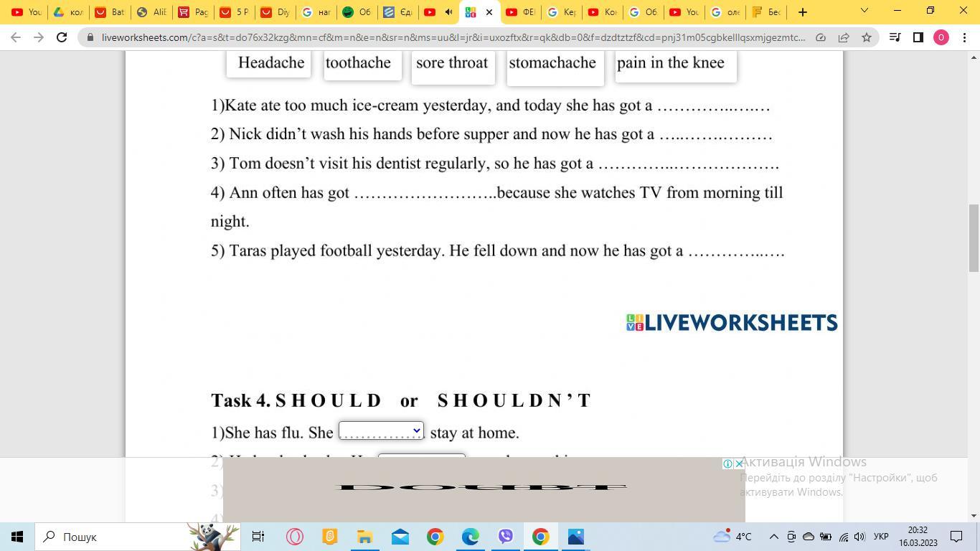
Task: Switch to the 'Bat' tab
Action: [110, 12]
